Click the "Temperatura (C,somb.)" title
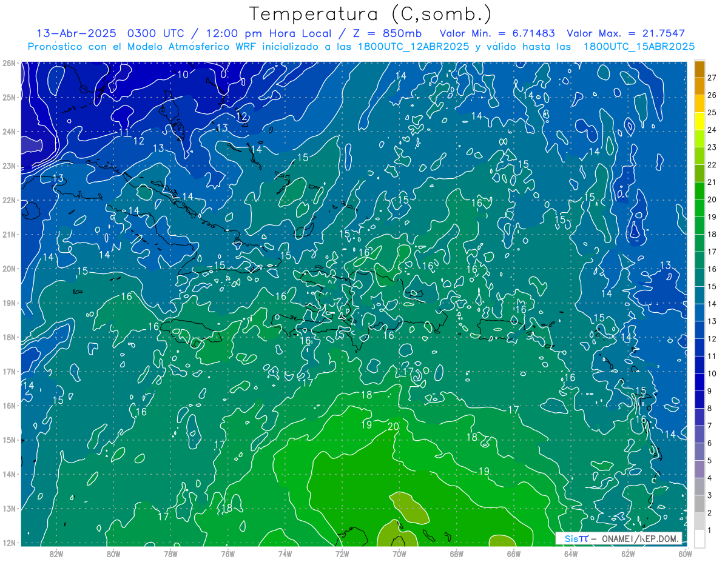Screen dimensions: 728x562 [371, 15]
